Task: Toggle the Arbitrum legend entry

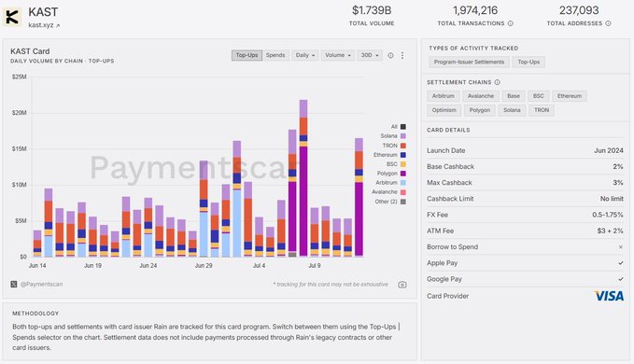Action: coord(390,183)
